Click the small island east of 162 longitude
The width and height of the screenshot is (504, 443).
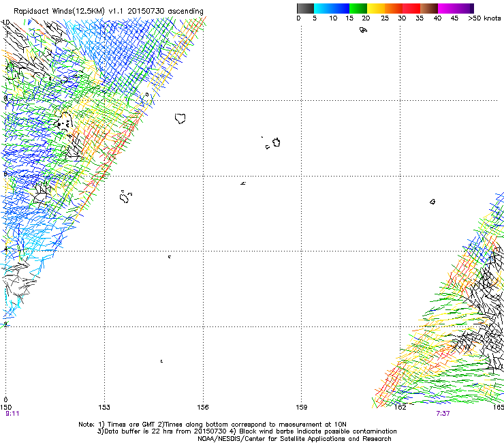point(432,202)
